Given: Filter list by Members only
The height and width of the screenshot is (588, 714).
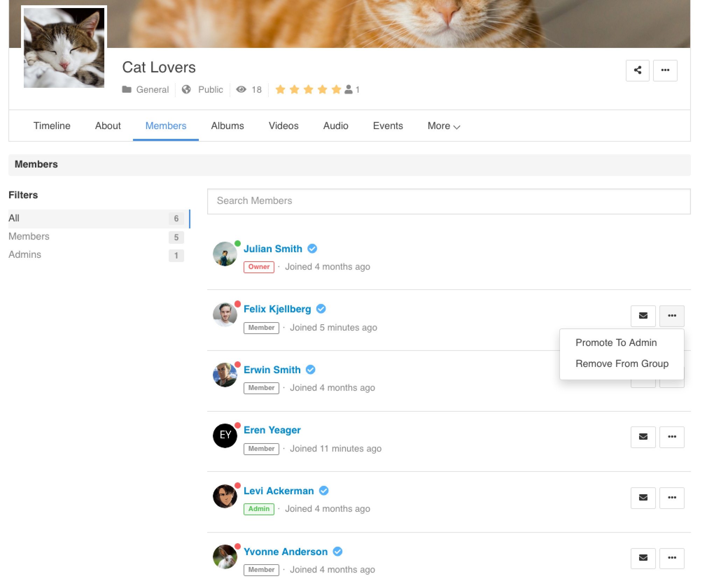Looking at the screenshot, I should tap(96, 237).
